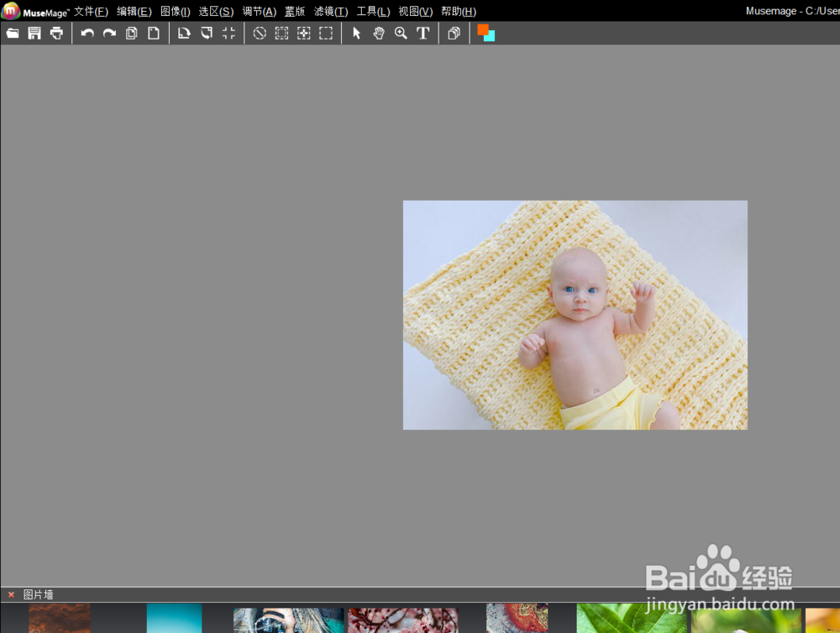The height and width of the screenshot is (633, 840).
Task: Rotate the image clockwise
Action: click(184, 34)
